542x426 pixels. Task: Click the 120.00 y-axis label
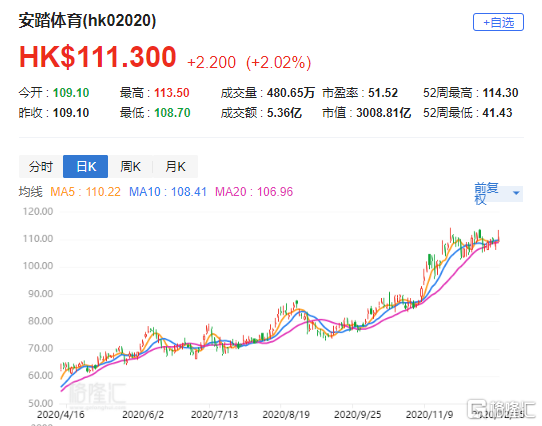tap(38, 211)
